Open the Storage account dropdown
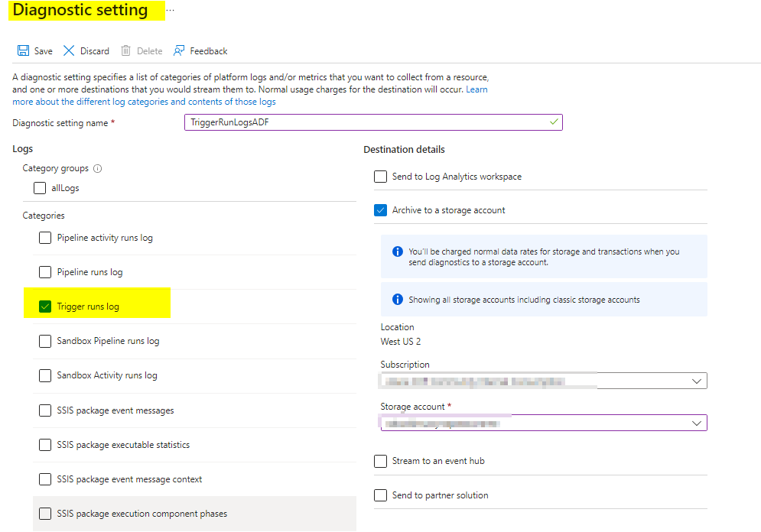The width and height of the screenshot is (761, 532). click(697, 423)
